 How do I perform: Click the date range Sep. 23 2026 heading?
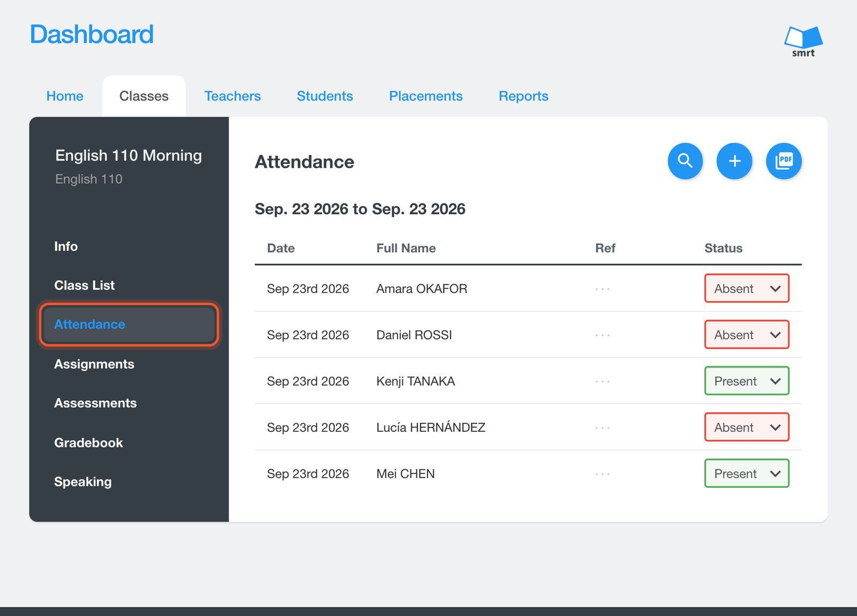(360, 209)
